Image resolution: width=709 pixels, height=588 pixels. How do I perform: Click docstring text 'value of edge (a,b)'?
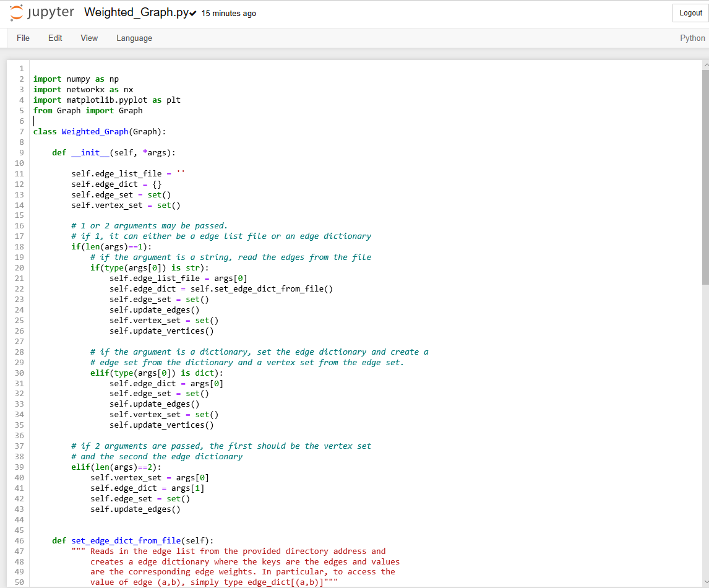pos(138,582)
